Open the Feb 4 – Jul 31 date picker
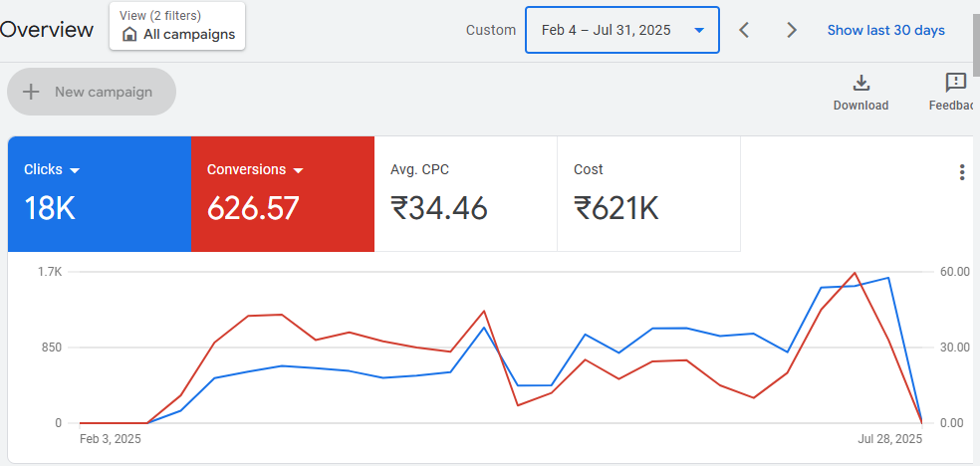980x466 pixels. click(x=621, y=30)
